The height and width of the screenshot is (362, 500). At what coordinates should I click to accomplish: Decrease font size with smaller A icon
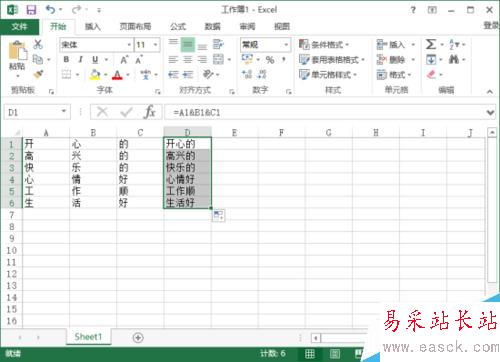(x=139, y=60)
